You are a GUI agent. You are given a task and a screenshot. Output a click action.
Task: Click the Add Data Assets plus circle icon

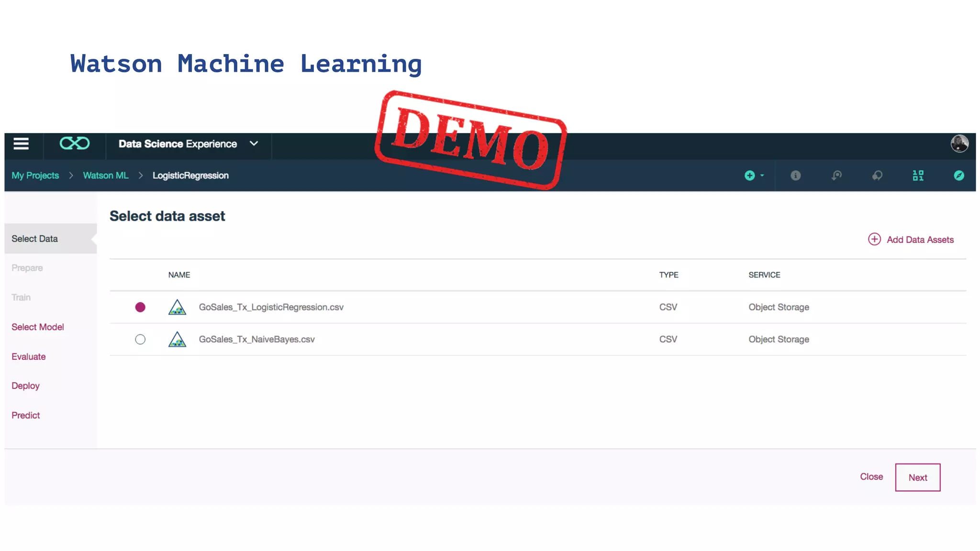click(x=874, y=239)
